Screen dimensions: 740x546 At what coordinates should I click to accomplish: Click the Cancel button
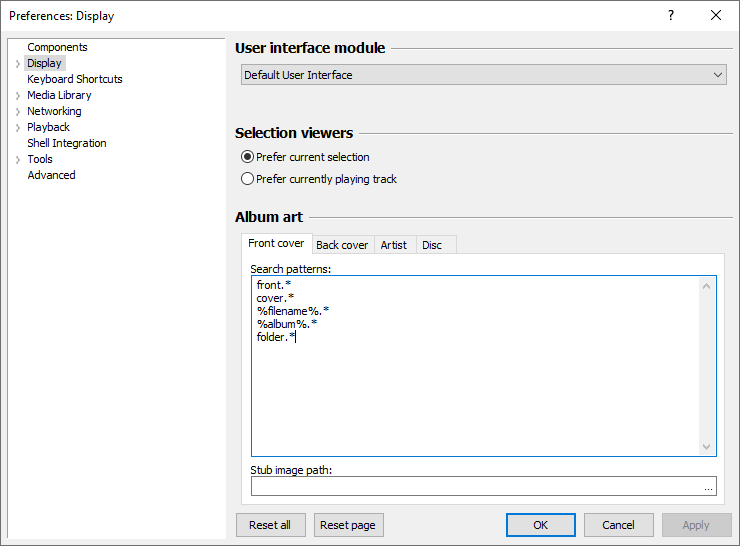(618, 525)
